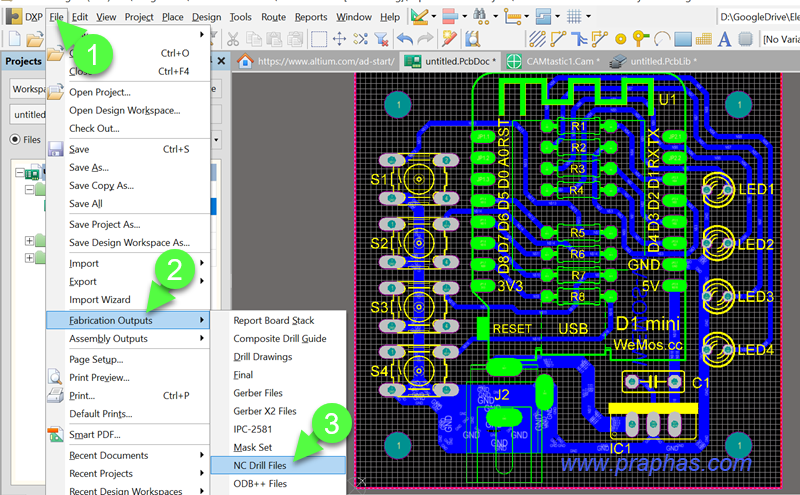Click the Copy toolbar icon

(x=254, y=39)
